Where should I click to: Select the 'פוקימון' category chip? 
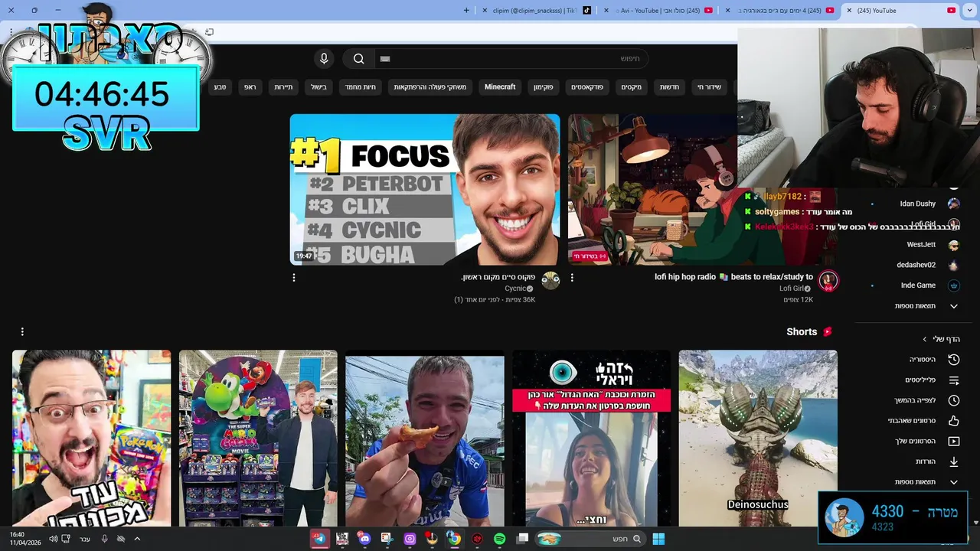tap(544, 87)
